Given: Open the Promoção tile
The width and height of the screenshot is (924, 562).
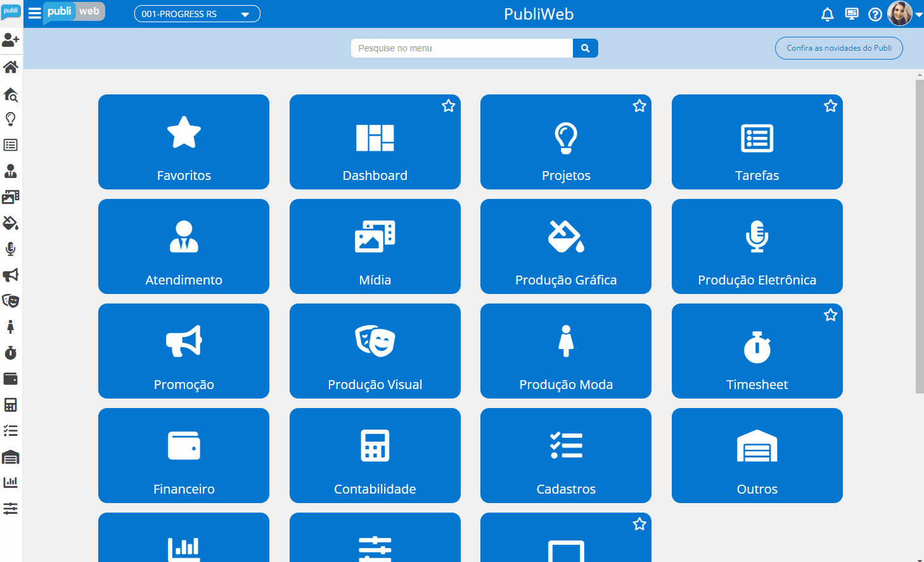Looking at the screenshot, I should click(x=184, y=351).
